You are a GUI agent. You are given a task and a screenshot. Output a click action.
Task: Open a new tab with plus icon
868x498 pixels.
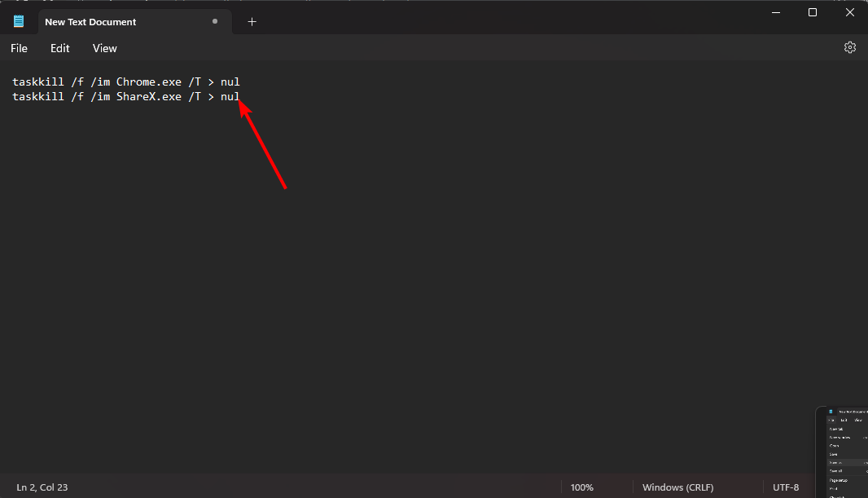coord(252,22)
